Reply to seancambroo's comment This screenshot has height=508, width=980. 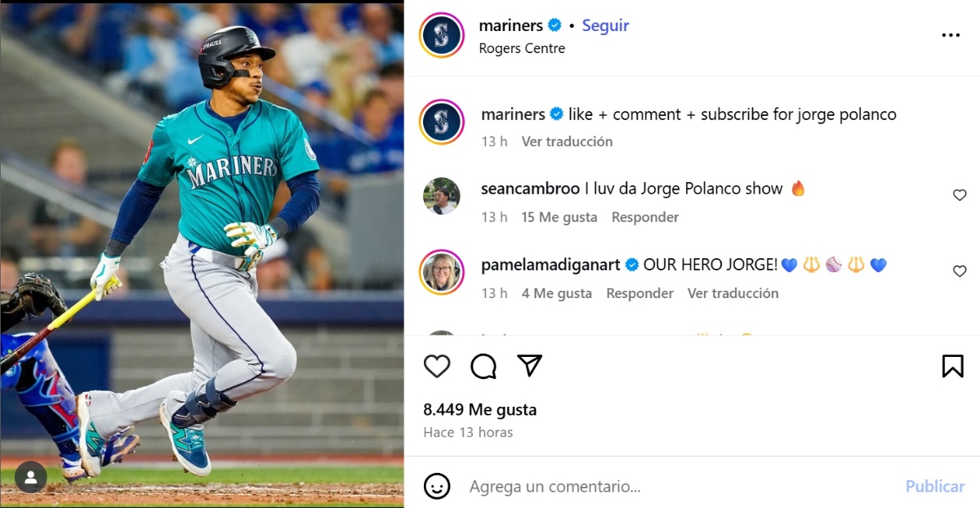[645, 217]
